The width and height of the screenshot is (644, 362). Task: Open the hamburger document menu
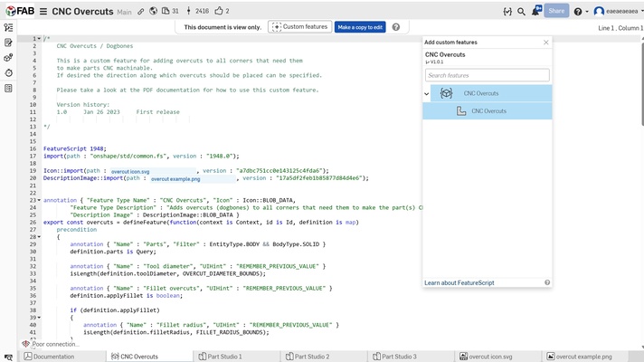point(43,11)
